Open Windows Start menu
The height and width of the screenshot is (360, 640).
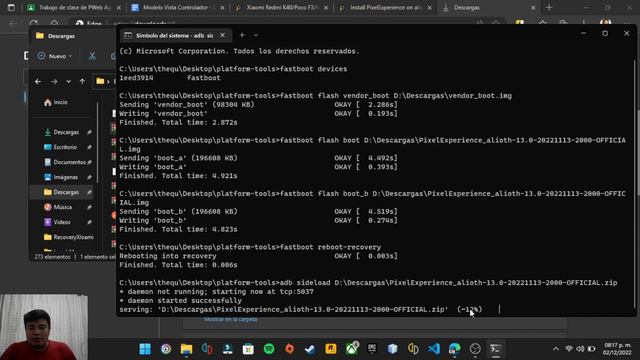coord(145,349)
